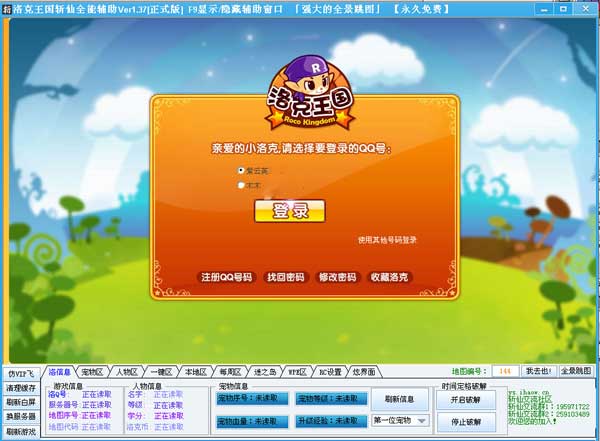Click 斩仙交流群2: 259103489 text
The image size is (600, 441).
click(x=549, y=414)
